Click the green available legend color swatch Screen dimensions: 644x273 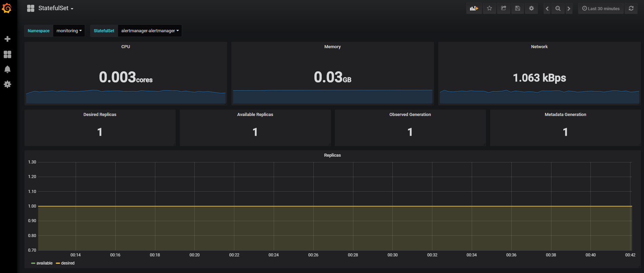point(33,263)
